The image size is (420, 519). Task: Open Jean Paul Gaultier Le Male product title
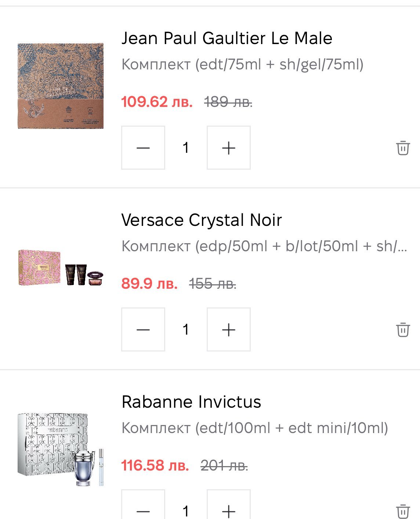coord(227,38)
